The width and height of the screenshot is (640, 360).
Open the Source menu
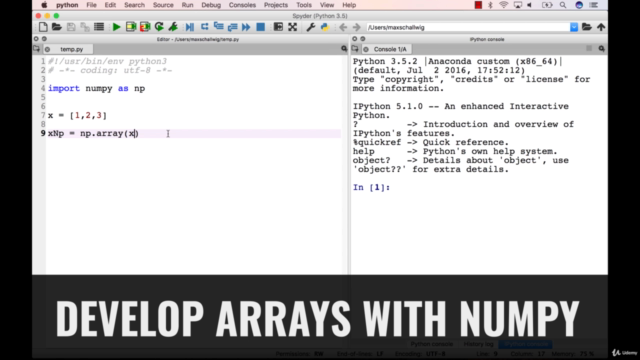(163, 5)
